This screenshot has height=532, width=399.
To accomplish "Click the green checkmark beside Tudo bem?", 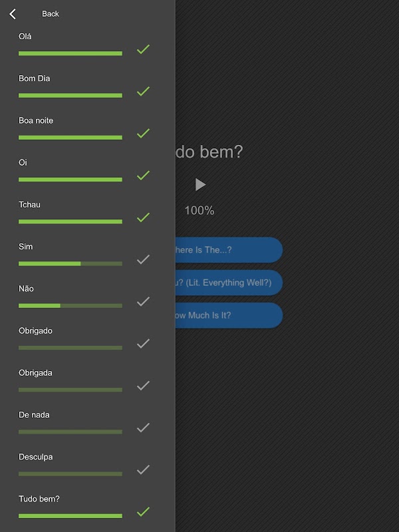I will [143, 511].
